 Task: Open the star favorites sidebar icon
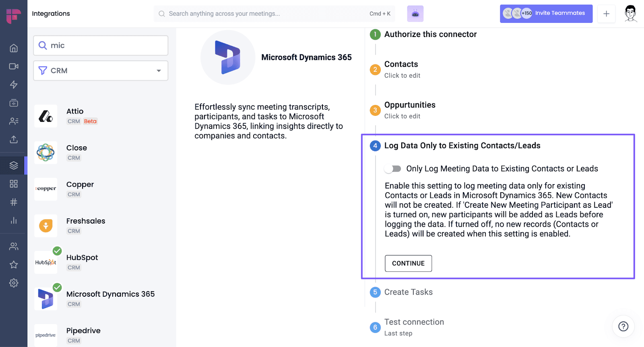click(14, 265)
